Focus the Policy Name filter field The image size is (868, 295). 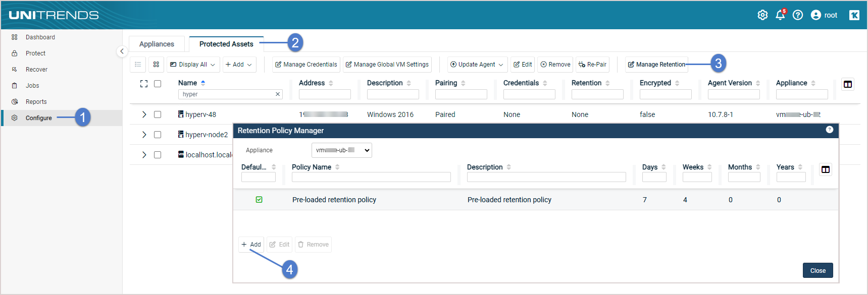coord(371,177)
